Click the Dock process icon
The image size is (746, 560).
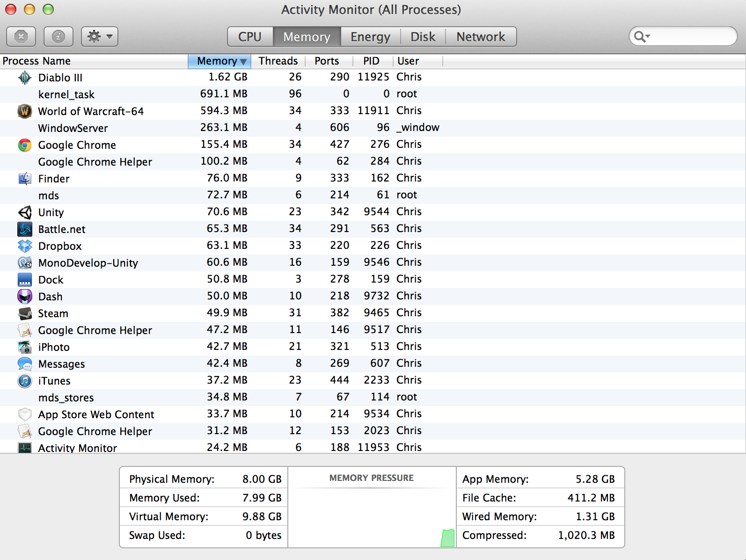(x=25, y=279)
